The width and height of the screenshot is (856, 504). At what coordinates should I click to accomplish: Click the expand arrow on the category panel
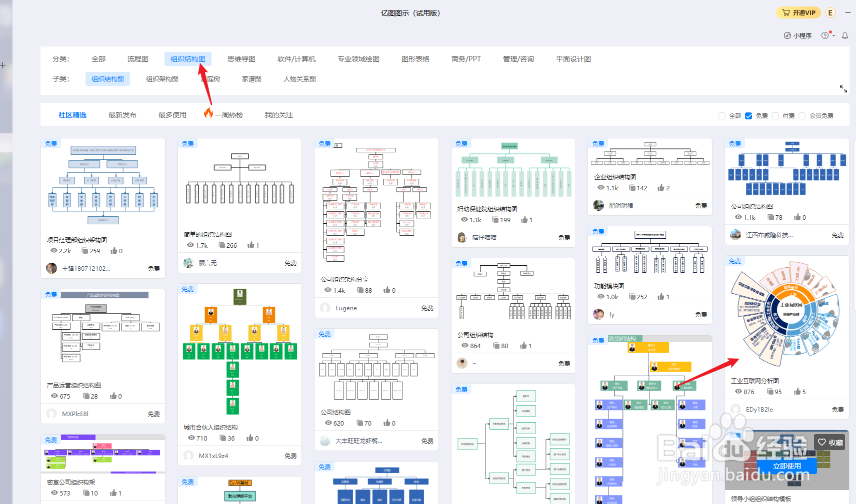click(843, 88)
